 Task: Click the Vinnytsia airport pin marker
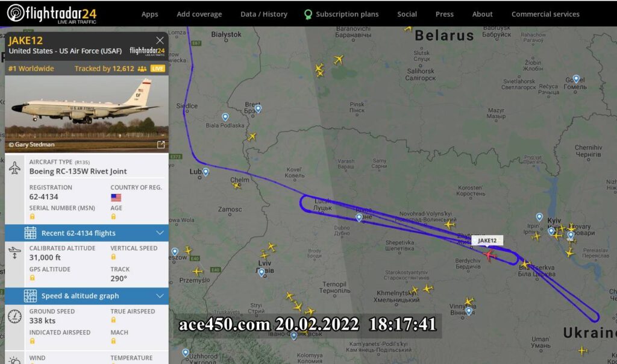click(468, 310)
